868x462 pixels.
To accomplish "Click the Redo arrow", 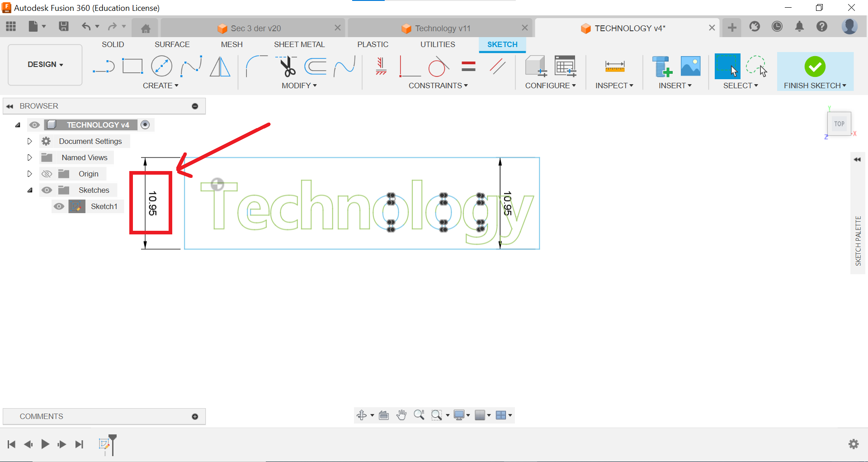I will click(x=112, y=27).
